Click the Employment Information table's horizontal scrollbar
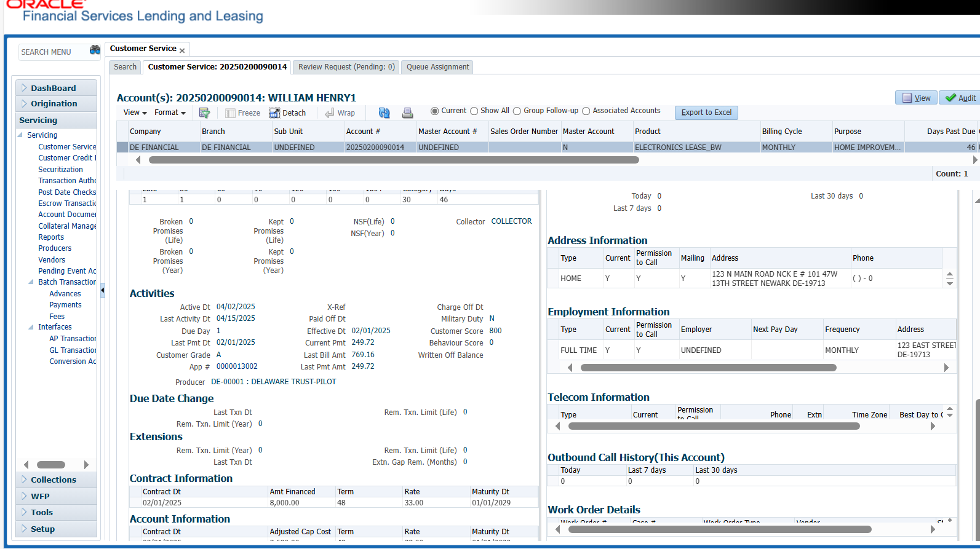 [709, 368]
